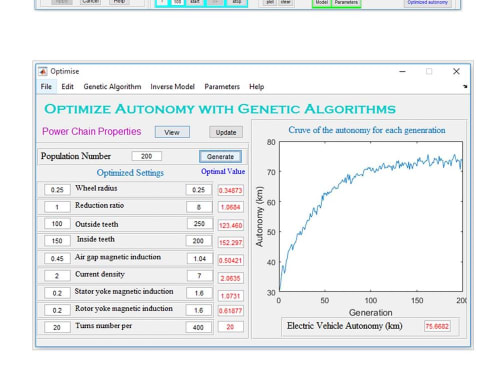The image size is (500, 375).
Task: Click the 'Population Number' label
Action: pos(76,156)
